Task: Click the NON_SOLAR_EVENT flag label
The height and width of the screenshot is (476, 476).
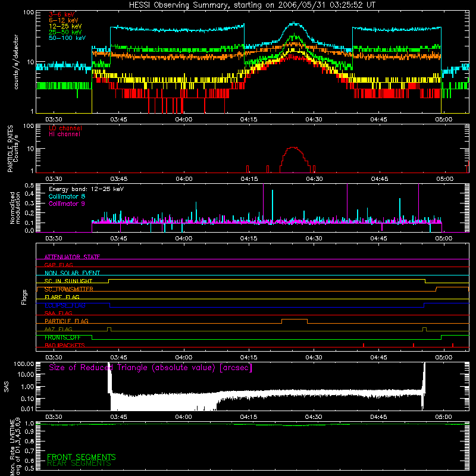Action: (72, 273)
